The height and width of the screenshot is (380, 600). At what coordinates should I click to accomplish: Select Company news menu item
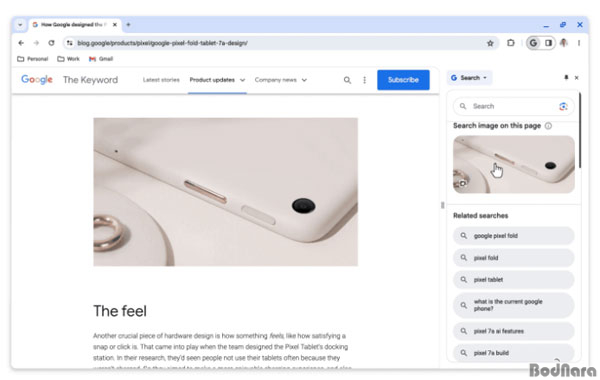tap(276, 80)
